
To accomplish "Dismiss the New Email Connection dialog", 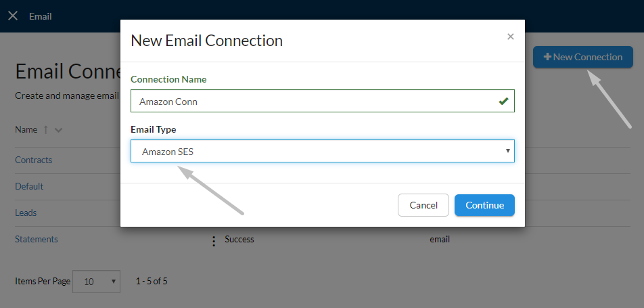I will (x=511, y=37).
